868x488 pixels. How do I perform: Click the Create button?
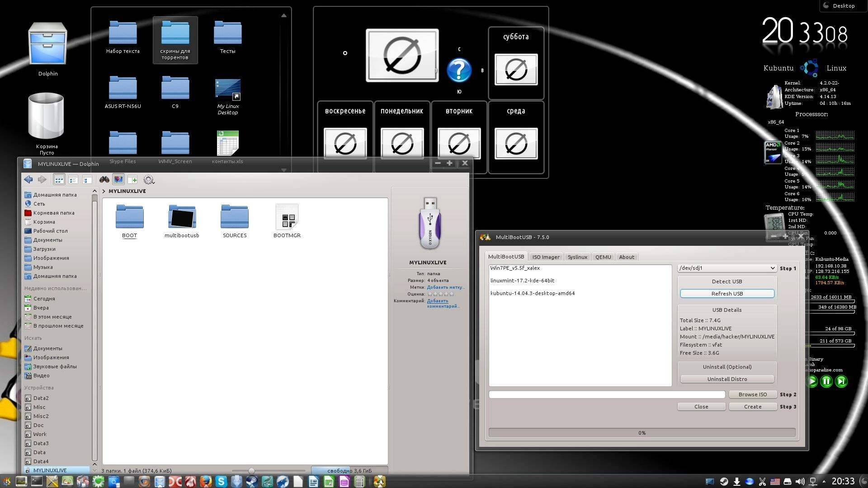[753, 407]
